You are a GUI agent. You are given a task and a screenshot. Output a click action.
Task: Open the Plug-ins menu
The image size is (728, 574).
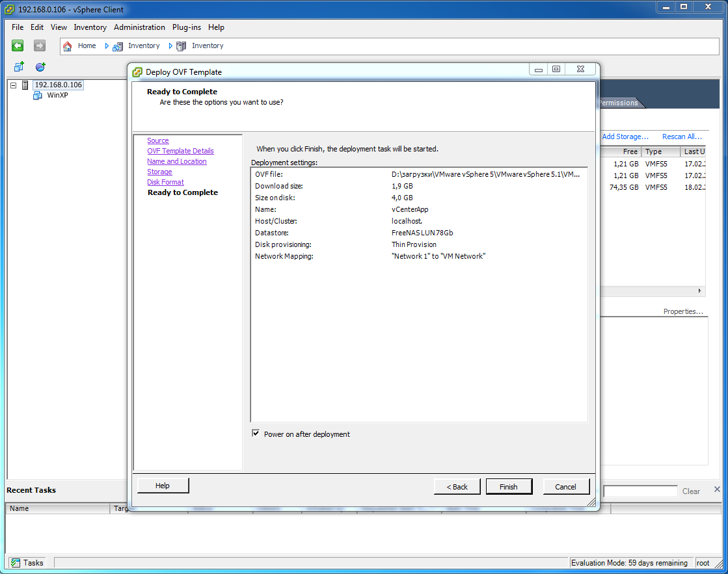[187, 27]
